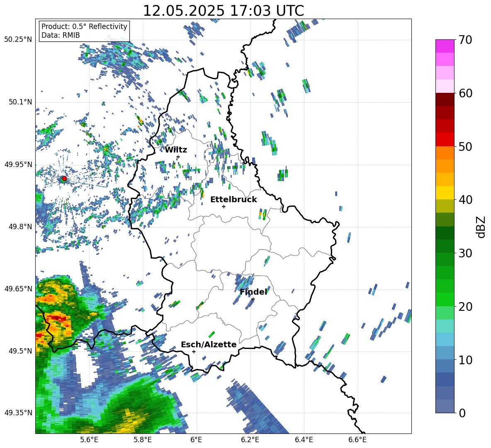Click the olive swatch just below 40 dBZ
Screen dimensions: 491x448
click(445, 206)
